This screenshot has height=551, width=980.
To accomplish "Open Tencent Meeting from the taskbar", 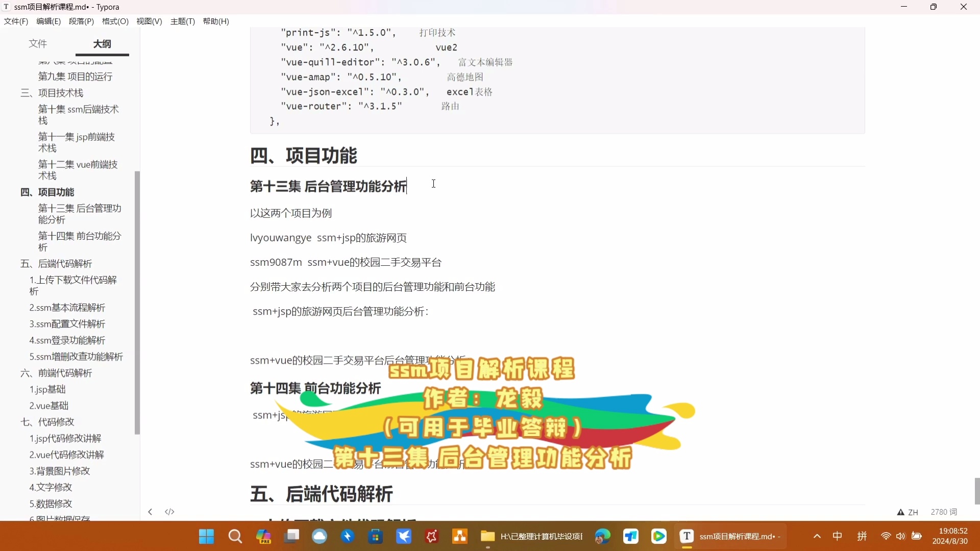I will 631,536.
